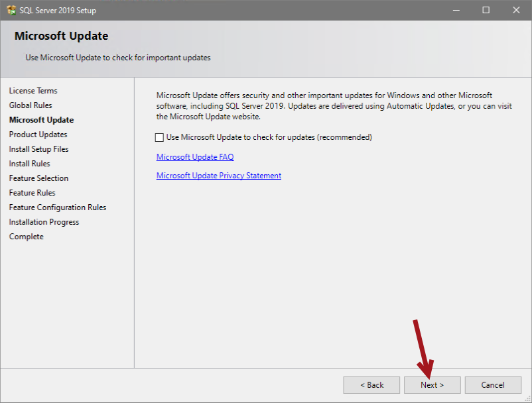Select Product Updates step in sidebar
The height and width of the screenshot is (403, 532).
click(38, 135)
